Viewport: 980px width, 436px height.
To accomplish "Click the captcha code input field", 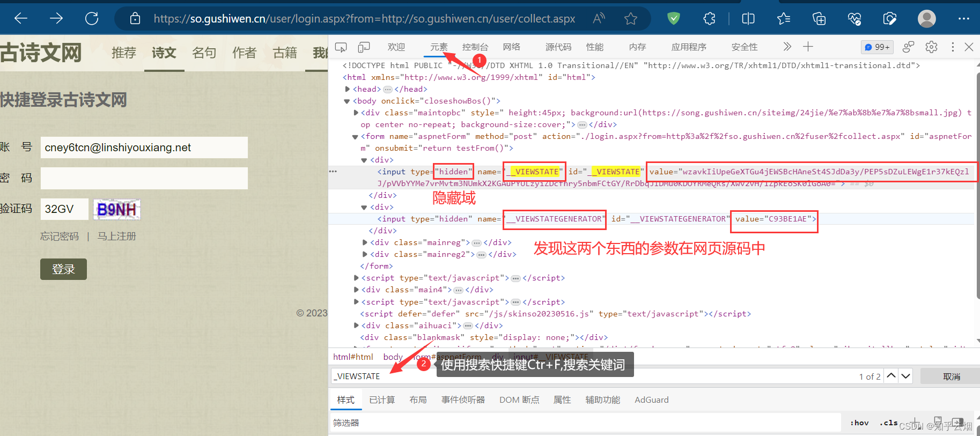I will pyautogui.click(x=64, y=209).
